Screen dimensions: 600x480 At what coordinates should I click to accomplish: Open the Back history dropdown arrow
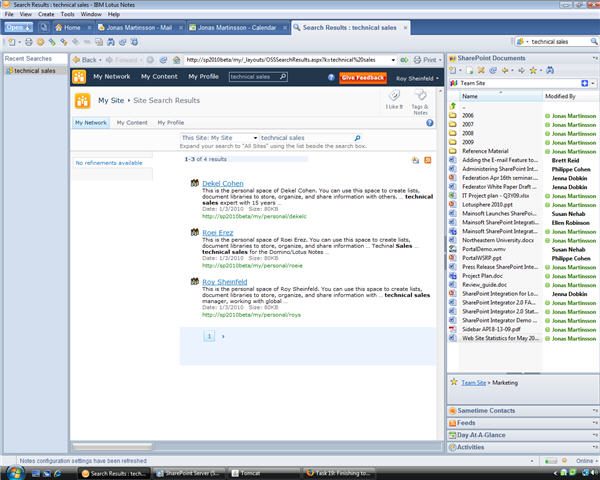pos(100,60)
